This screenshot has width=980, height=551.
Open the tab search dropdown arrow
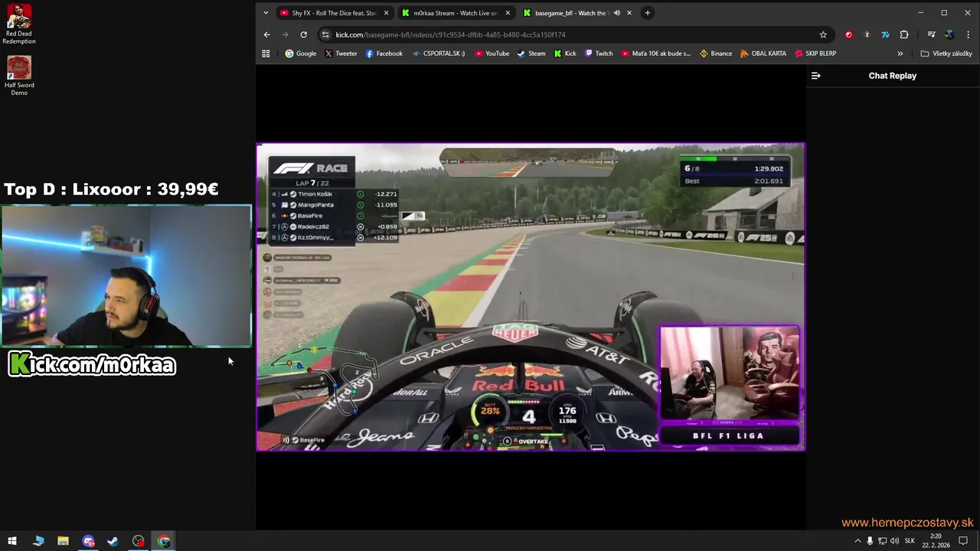click(266, 13)
